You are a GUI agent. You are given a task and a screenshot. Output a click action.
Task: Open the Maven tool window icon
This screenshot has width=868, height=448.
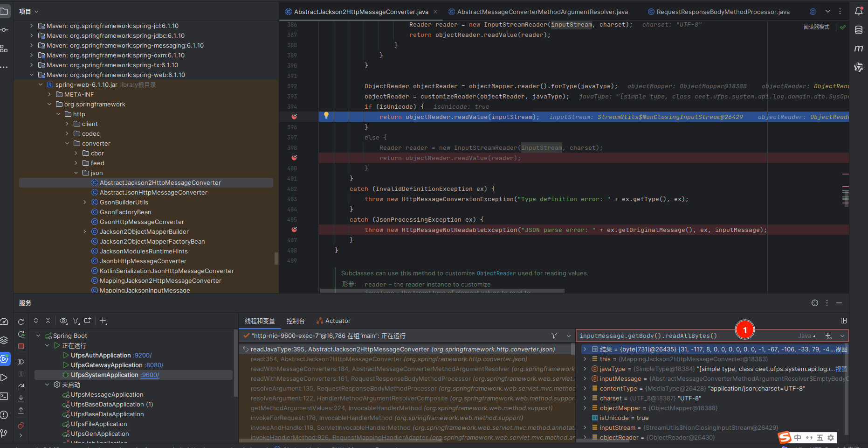pyautogui.click(x=859, y=49)
